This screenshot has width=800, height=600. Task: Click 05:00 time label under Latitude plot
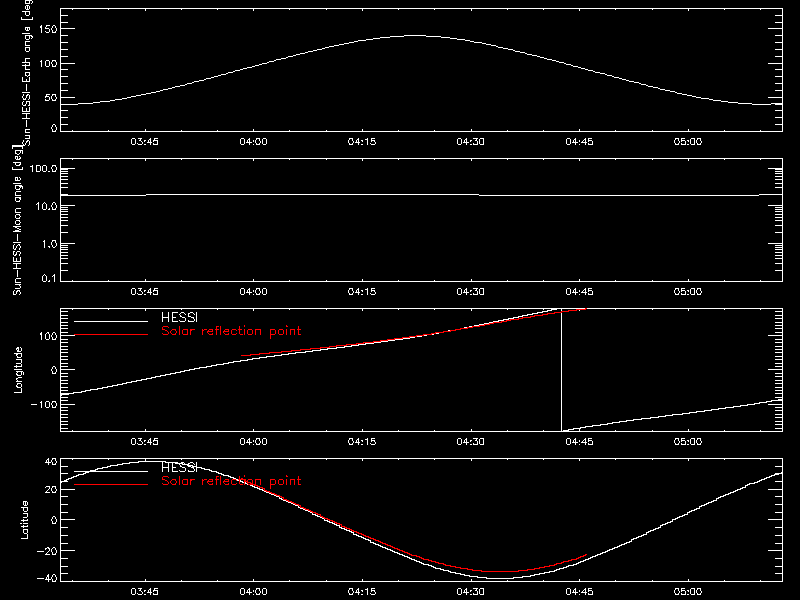click(688, 592)
